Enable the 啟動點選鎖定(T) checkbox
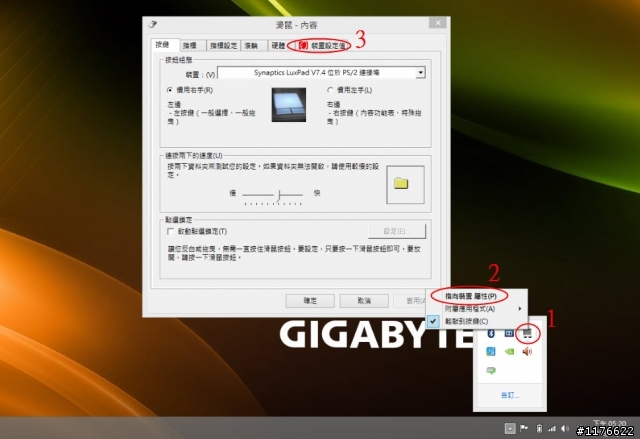The width and height of the screenshot is (640, 439). (x=171, y=231)
